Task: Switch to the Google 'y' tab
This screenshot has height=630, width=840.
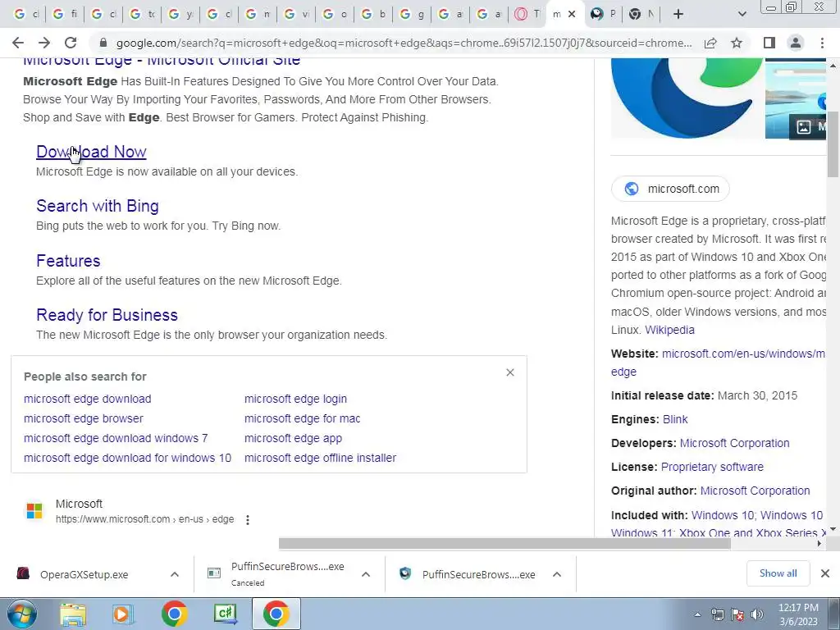Action: [x=181, y=15]
